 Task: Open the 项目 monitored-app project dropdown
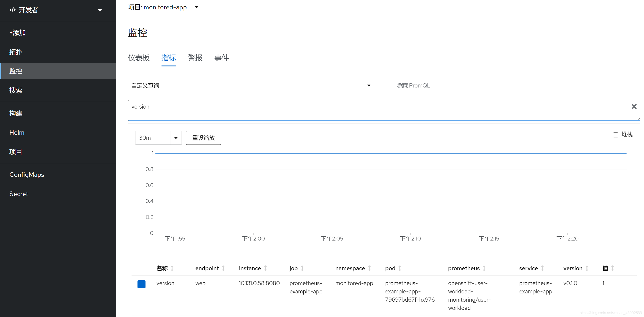coord(163,7)
